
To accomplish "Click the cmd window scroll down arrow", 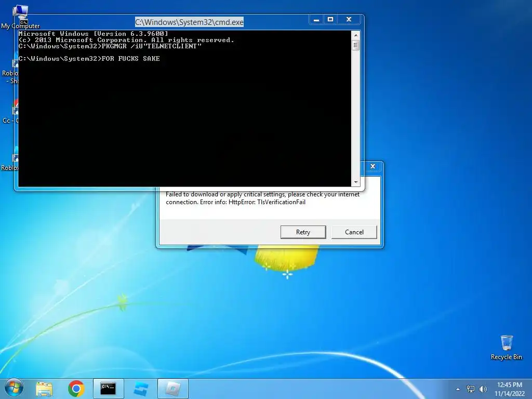I will (x=355, y=182).
